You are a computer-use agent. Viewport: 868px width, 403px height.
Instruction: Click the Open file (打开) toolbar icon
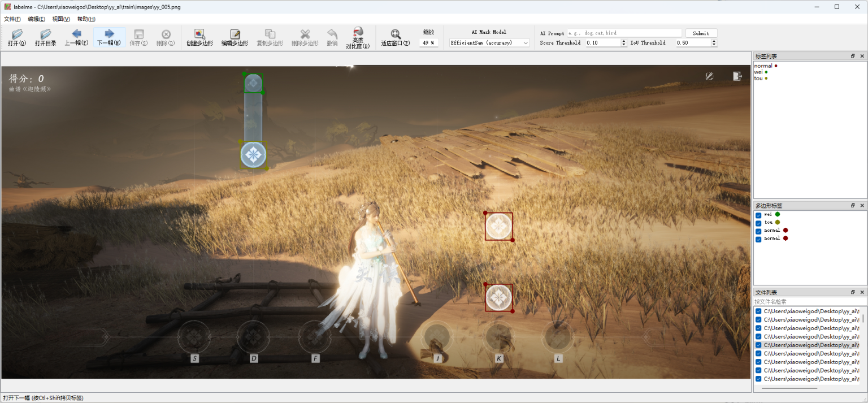tap(16, 37)
